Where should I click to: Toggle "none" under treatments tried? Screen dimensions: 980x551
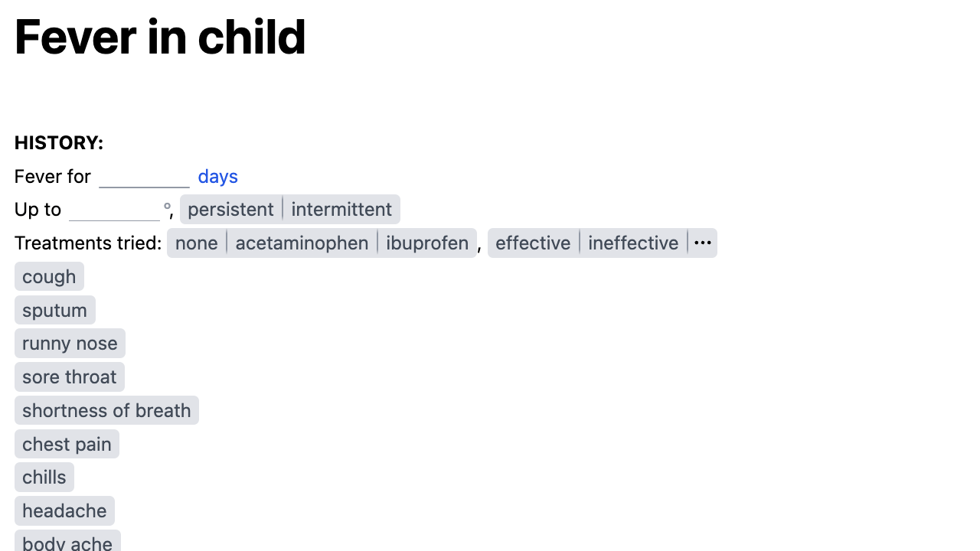(x=196, y=243)
